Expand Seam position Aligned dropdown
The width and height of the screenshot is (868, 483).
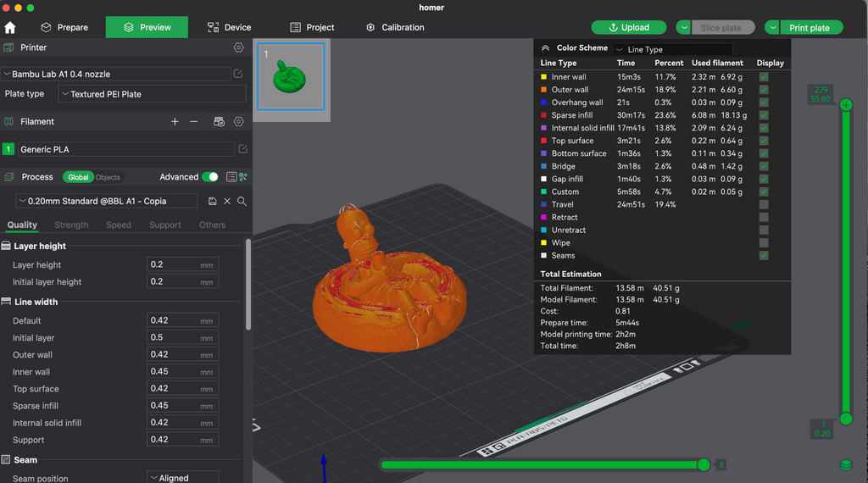coord(183,477)
